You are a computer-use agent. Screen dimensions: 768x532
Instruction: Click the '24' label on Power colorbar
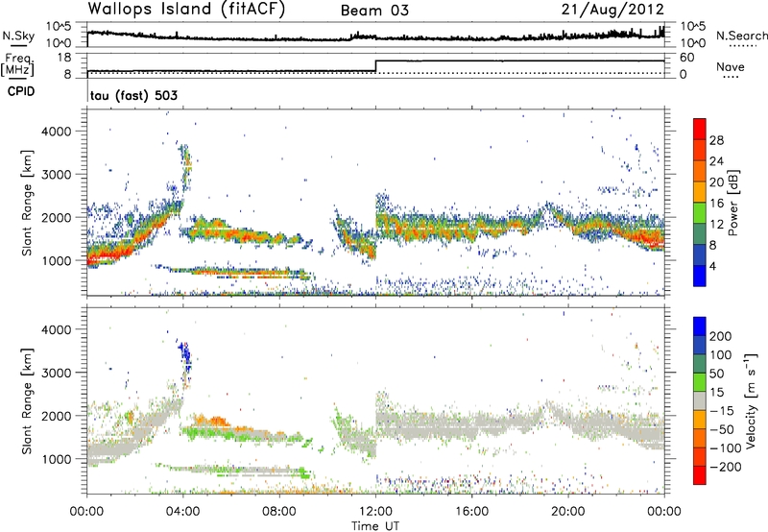[x=716, y=161]
